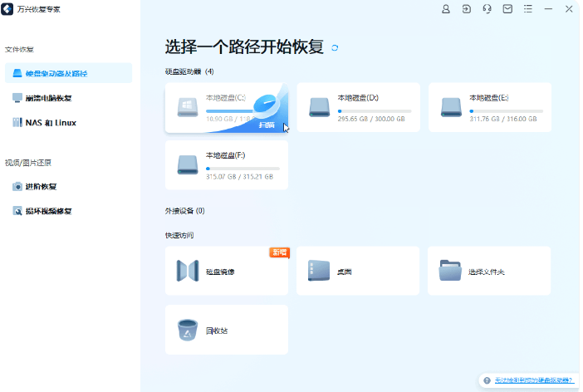Viewport: 583px width, 392px height.
Task: Click 295.65 GB / 300.00 GB text
Action: point(371,119)
